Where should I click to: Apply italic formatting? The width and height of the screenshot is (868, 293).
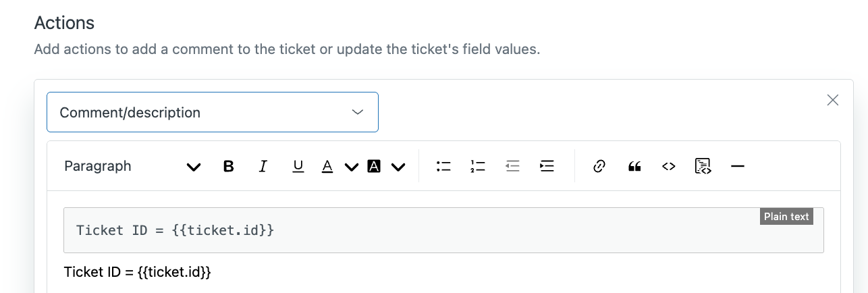click(263, 166)
